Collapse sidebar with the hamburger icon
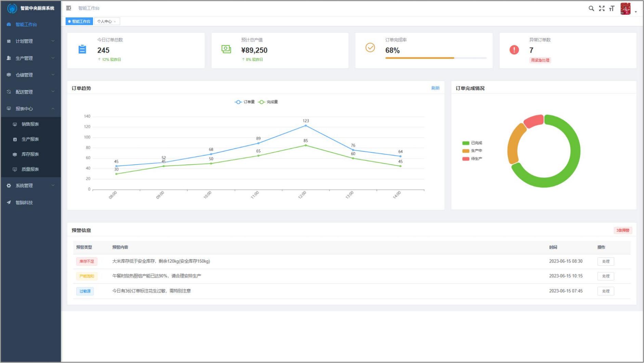The height and width of the screenshot is (363, 644). point(69,8)
